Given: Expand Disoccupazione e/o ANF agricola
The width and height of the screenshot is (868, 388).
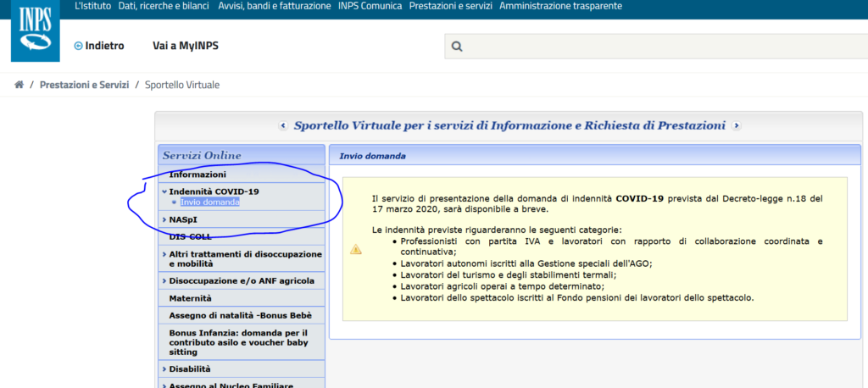Looking at the screenshot, I should click(x=241, y=280).
